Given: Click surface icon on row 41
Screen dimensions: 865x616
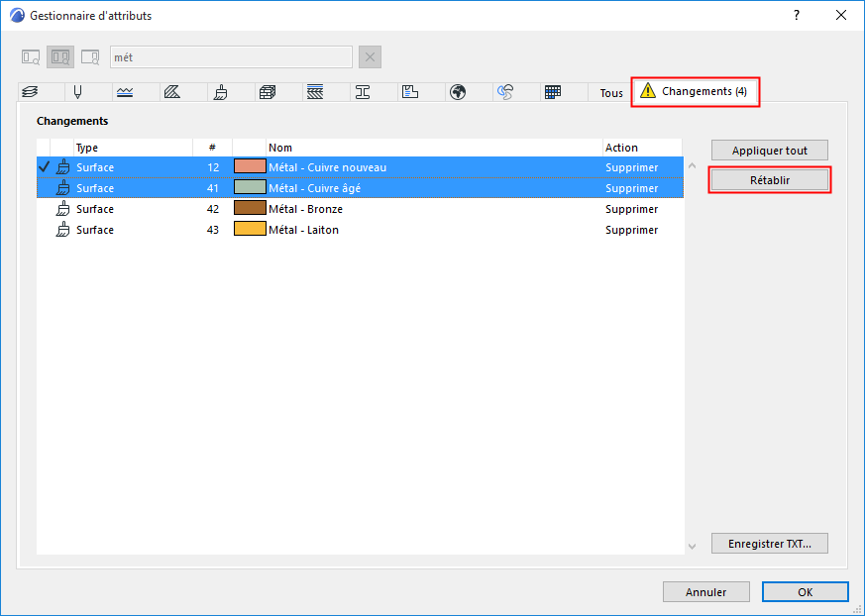Looking at the screenshot, I should pos(63,188).
